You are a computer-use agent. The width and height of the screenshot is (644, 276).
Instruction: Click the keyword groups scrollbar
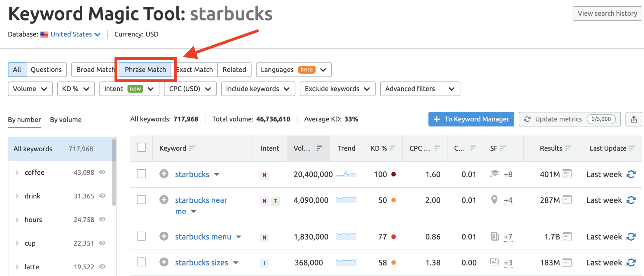[114, 172]
